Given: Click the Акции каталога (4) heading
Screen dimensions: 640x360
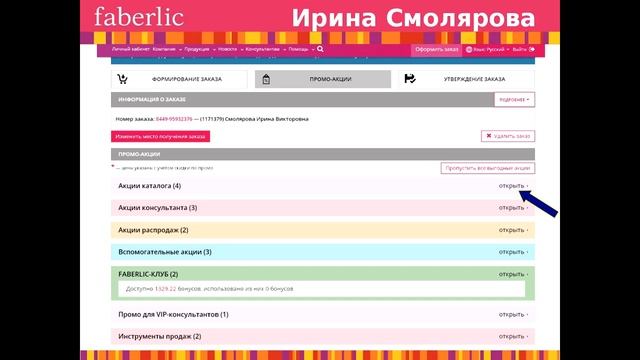Looking at the screenshot, I should click(149, 186).
